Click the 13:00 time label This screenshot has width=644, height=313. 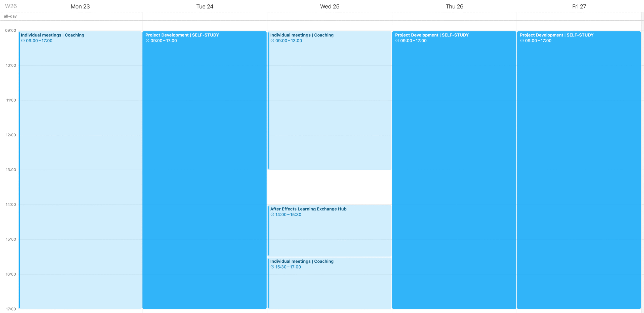[11, 170]
